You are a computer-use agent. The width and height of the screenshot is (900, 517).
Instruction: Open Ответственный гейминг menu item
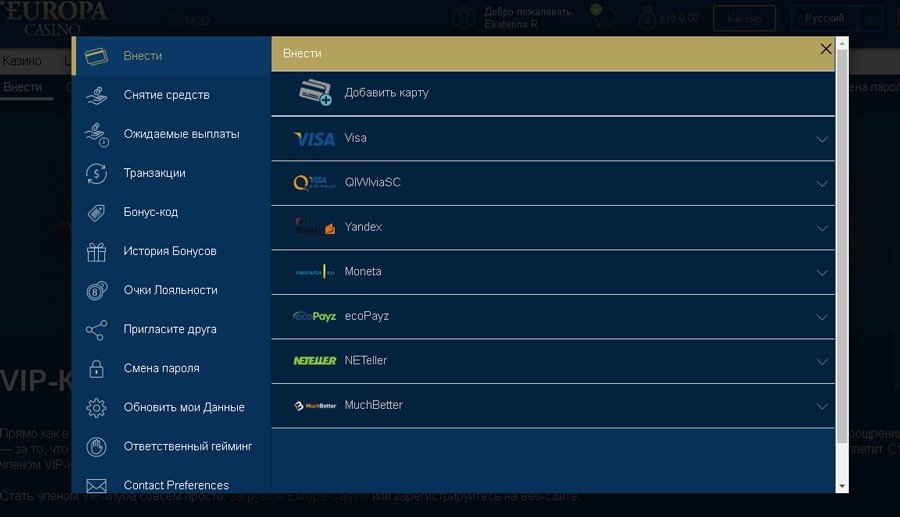pos(171,446)
